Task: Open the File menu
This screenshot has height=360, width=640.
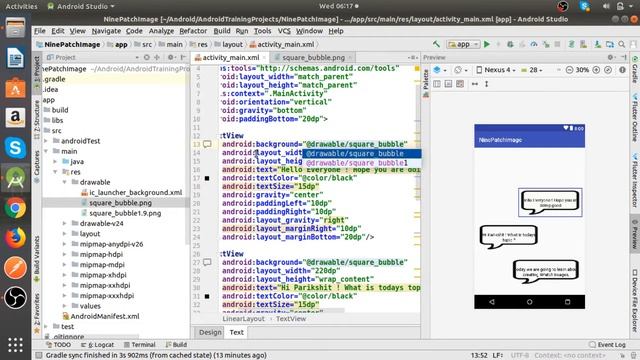Action: pos(40,31)
